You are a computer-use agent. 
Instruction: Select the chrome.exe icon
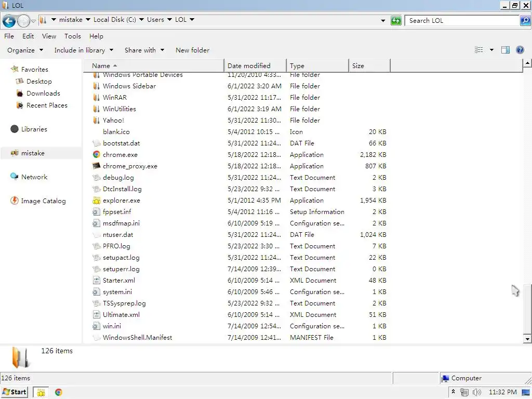(x=96, y=154)
